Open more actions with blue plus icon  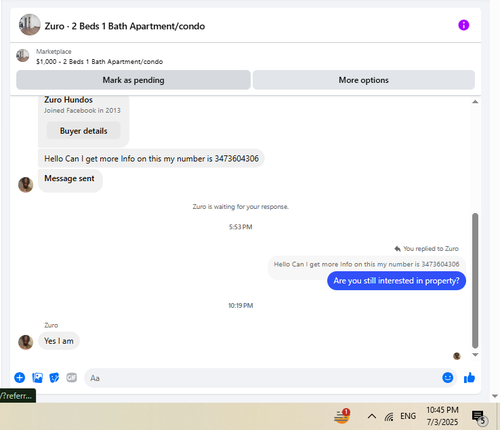point(20,378)
